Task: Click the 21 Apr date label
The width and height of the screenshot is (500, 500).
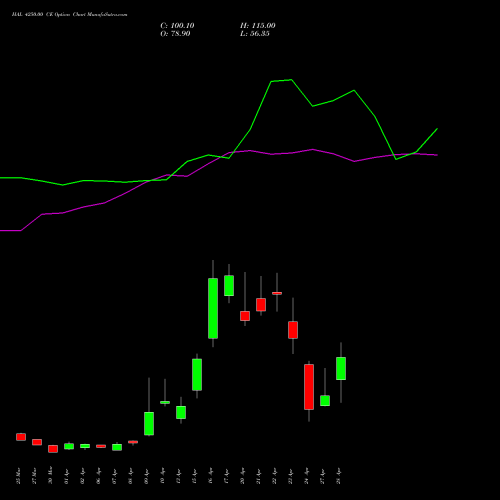Action: [x=259, y=476]
